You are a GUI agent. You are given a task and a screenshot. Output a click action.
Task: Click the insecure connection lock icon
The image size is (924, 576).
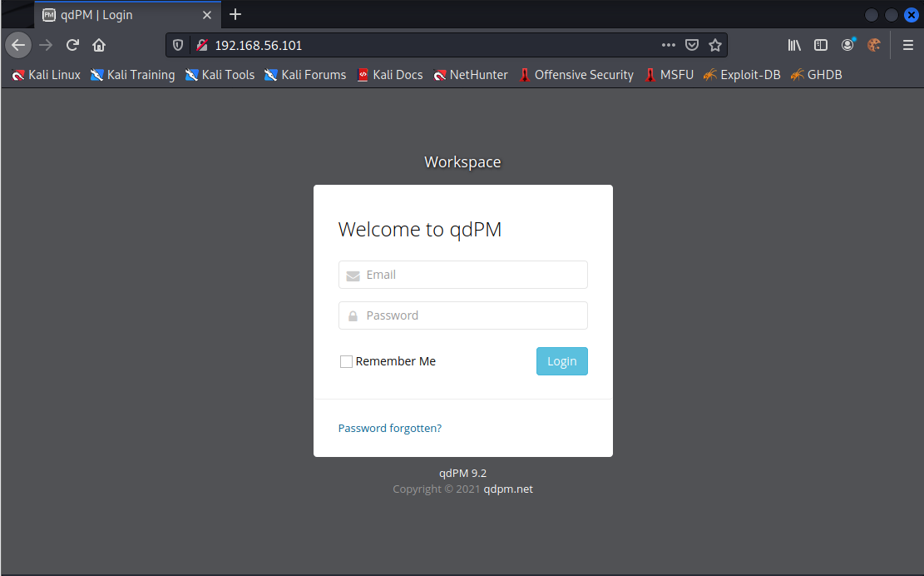coord(202,45)
